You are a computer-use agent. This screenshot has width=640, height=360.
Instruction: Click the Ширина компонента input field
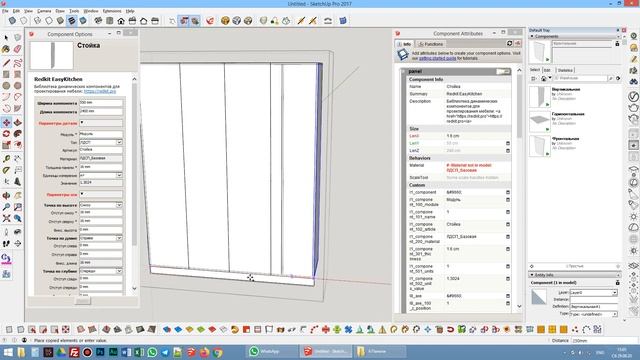tap(101, 103)
